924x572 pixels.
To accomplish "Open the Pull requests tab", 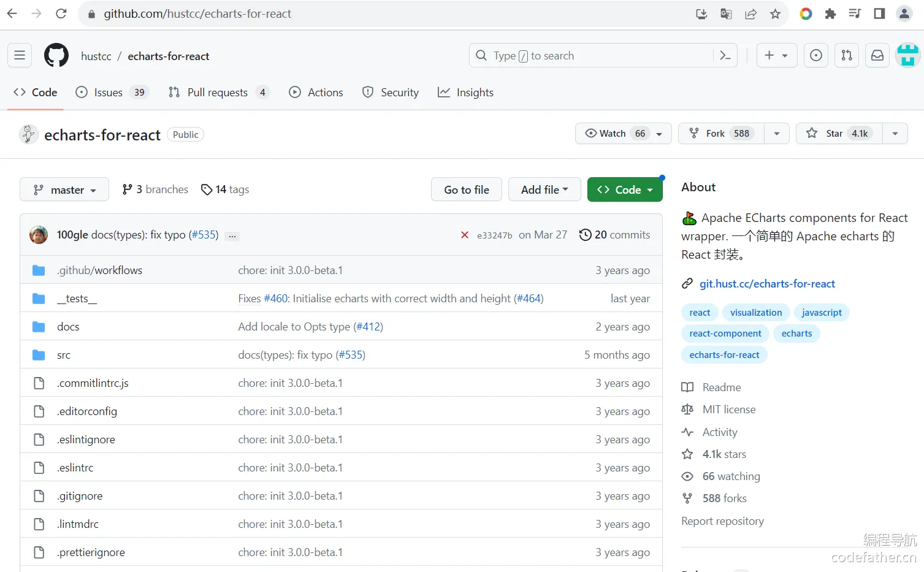I will pos(219,93).
